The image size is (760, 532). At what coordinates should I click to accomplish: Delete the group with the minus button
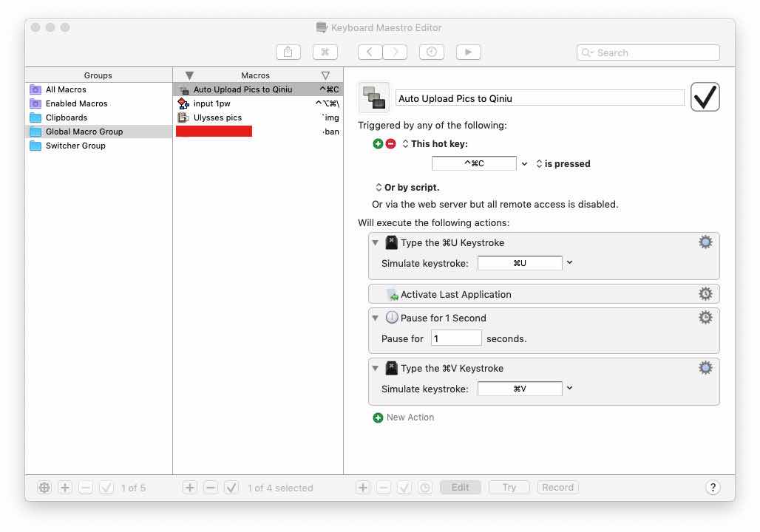pyautogui.click(x=85, y=488)
